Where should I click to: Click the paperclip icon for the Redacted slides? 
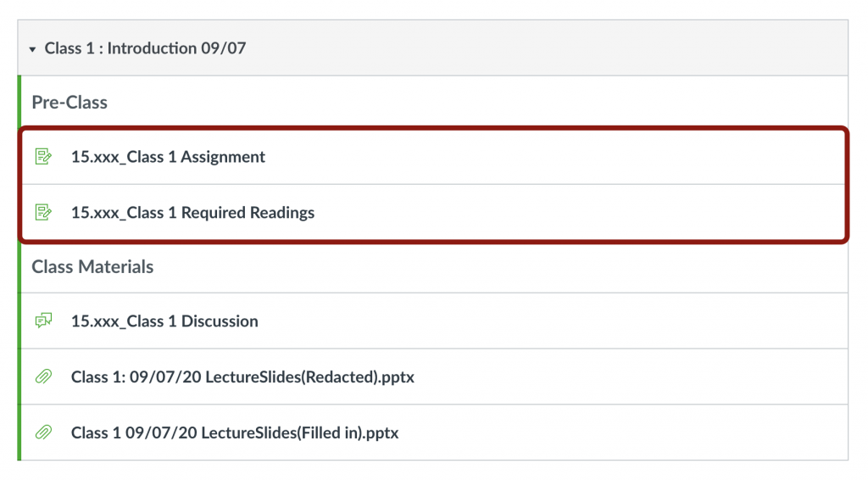[x=43, y=377]
